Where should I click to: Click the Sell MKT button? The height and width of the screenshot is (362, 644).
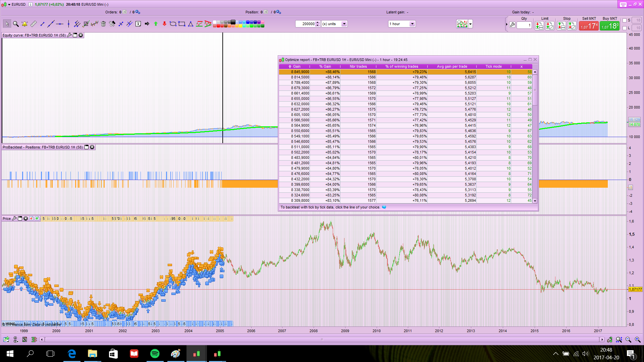tap(589, 26)
